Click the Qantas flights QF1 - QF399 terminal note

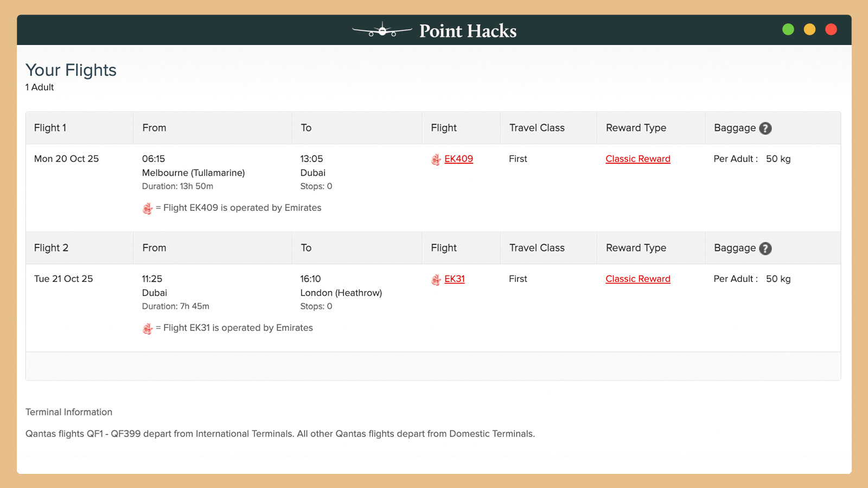tap(280, 434)
